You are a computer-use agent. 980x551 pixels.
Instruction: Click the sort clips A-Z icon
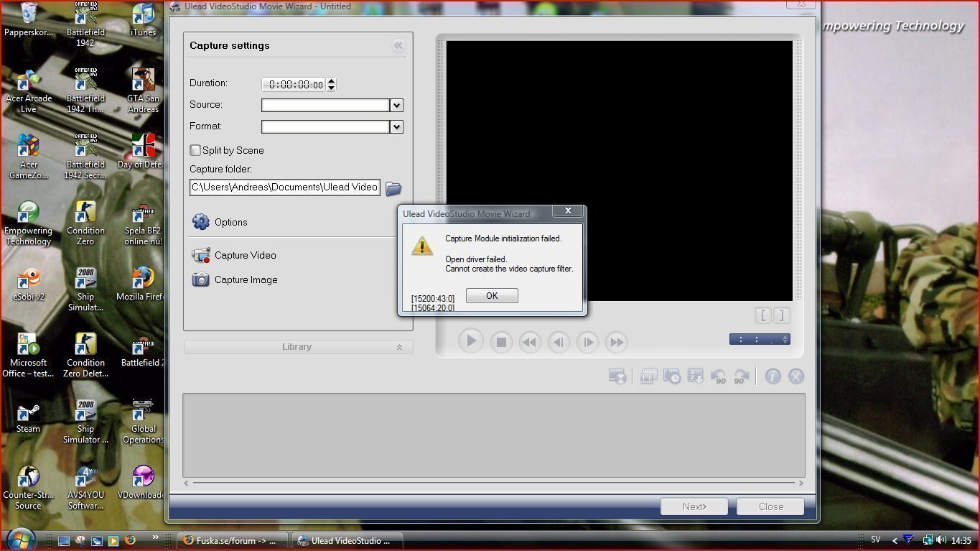point(696,376)
